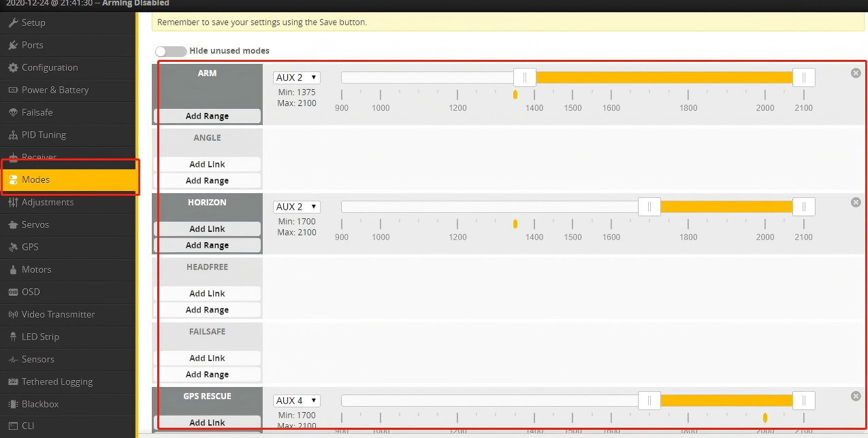Click the GPS RESCUE upper slider handle

804,401
